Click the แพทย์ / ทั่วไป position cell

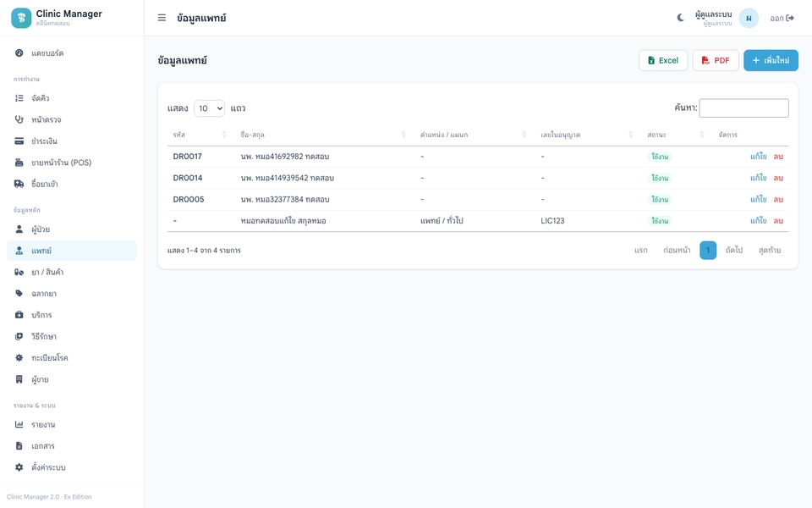[442, 220]
